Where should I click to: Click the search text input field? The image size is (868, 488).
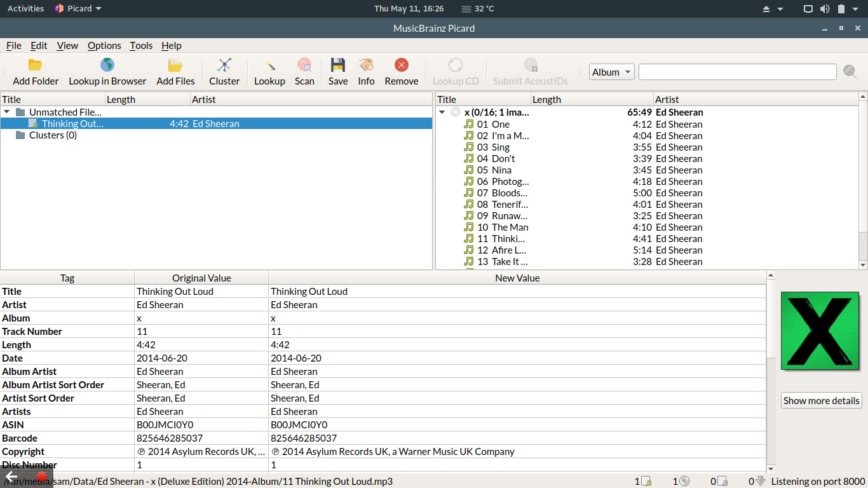(737, 72)
